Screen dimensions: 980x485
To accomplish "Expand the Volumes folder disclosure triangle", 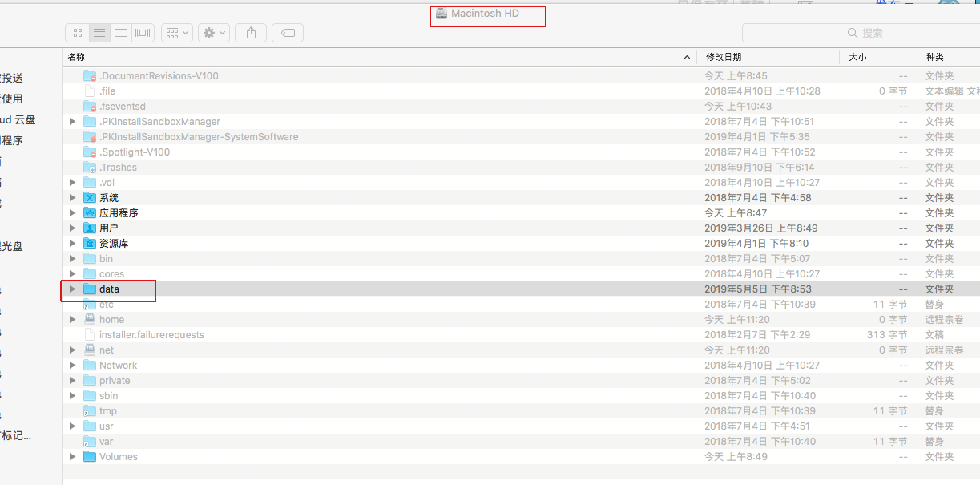I will pyautogui.click(x=73, y=457).
